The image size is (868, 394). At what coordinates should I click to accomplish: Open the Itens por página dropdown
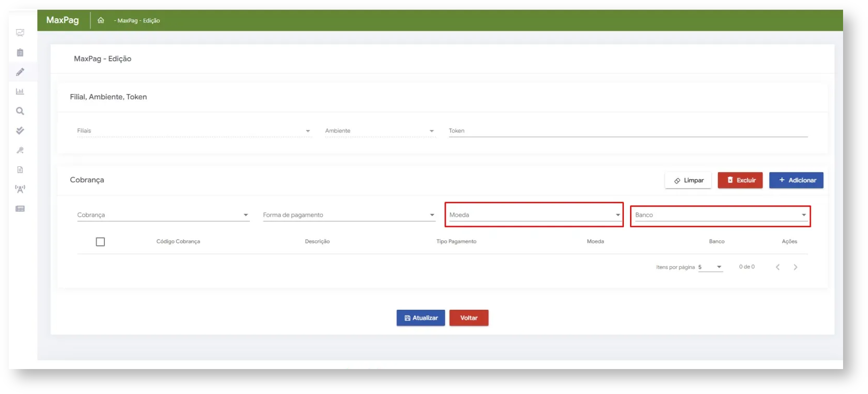711,267
